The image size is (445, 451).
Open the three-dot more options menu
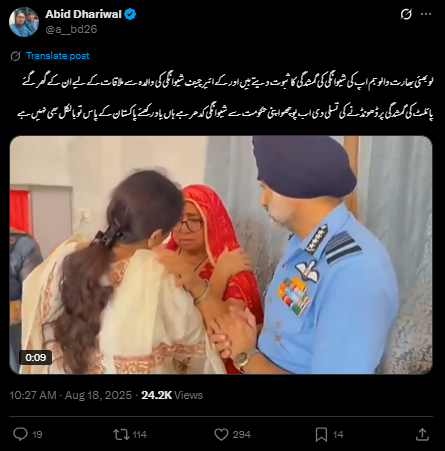tap(426, 14)
